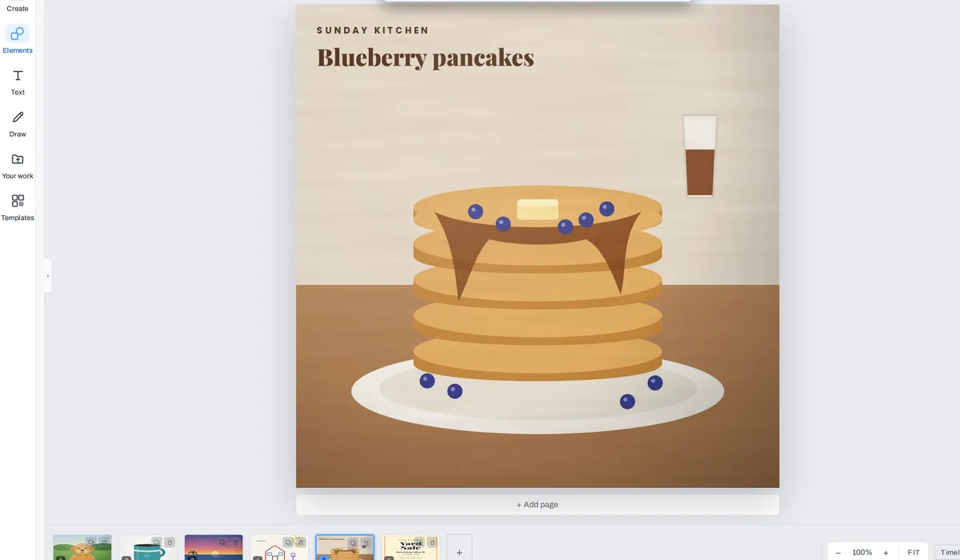Delete the house drawing page

[x=301, y=542]
